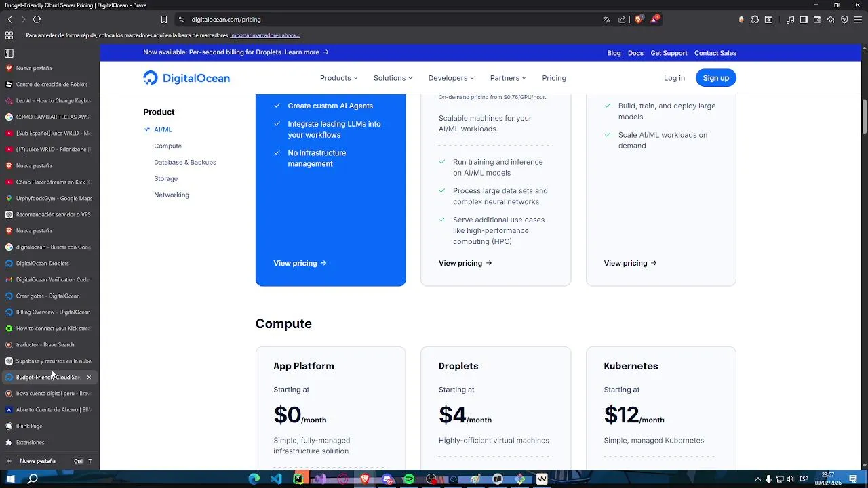Viewport: 868px width, 488px height.
Task: Open Brave browser icon on taskbar
Action: pos(365,479)
